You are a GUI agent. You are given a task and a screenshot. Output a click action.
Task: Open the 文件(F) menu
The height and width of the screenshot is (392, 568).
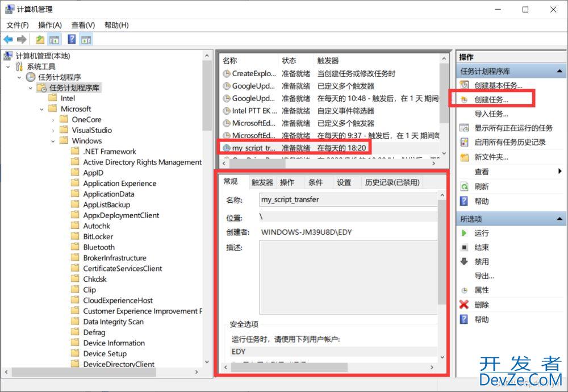(18, 25)
